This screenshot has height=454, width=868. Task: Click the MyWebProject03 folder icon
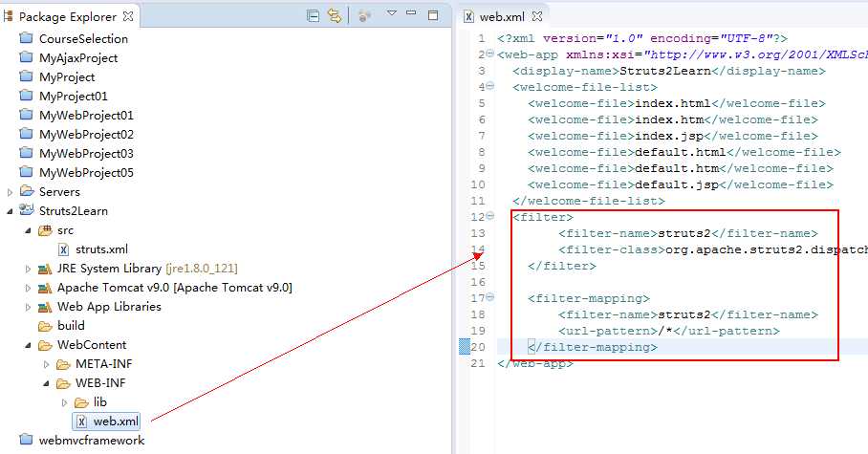26,153
